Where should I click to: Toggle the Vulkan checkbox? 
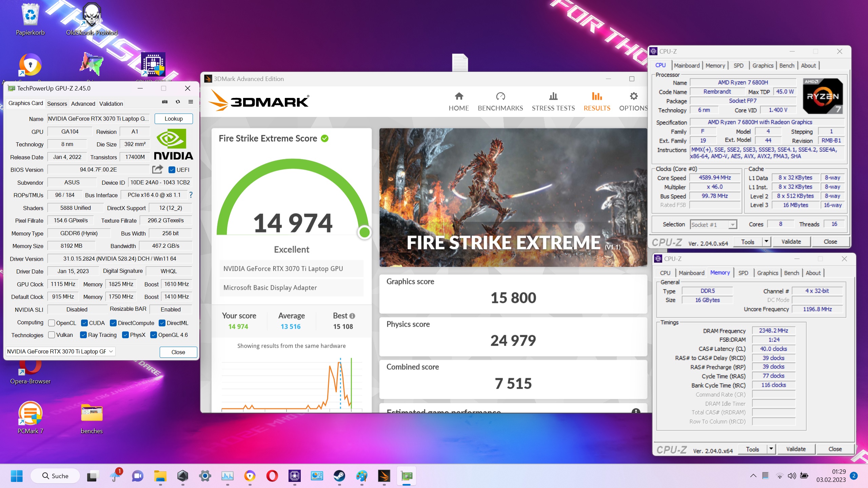pyautogui.click(x=52, y=335)
